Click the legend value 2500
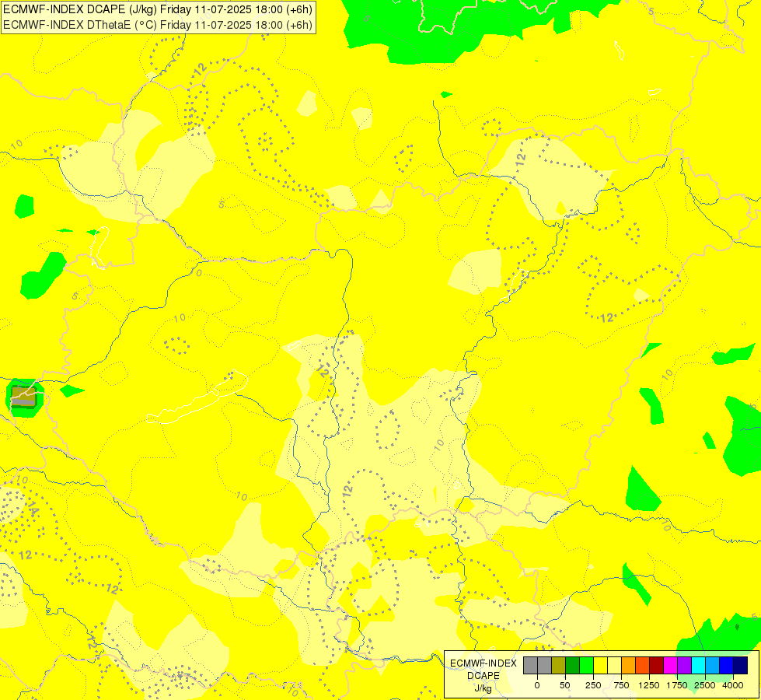This screenshot has width=761, height=700. point(705,685)
